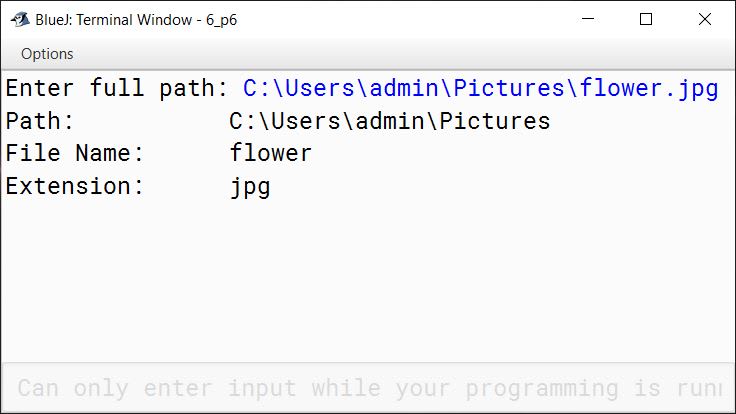Click the title text 'Terminal Window - 6_p6'
The width and height of the screenshot is (736, 414).
(156, 20)
